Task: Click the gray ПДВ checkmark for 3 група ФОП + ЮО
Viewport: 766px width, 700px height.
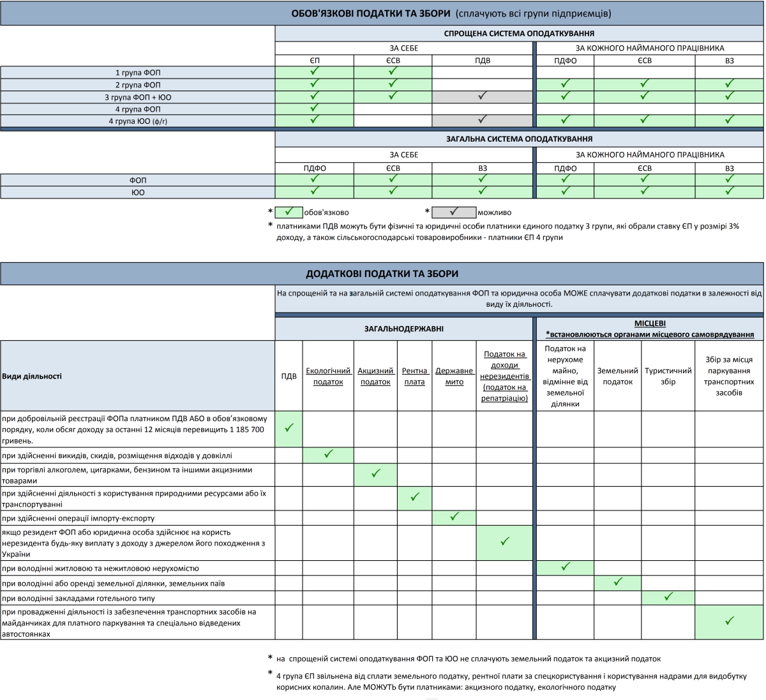Action: pyautogui.click(x=482, y=96)
